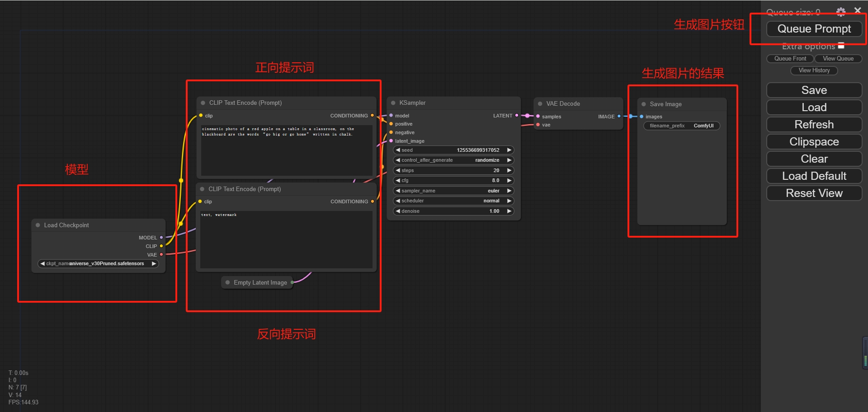
Task: Click the CLIP output socket on Load Checkpoint
Action: point(161,246)
